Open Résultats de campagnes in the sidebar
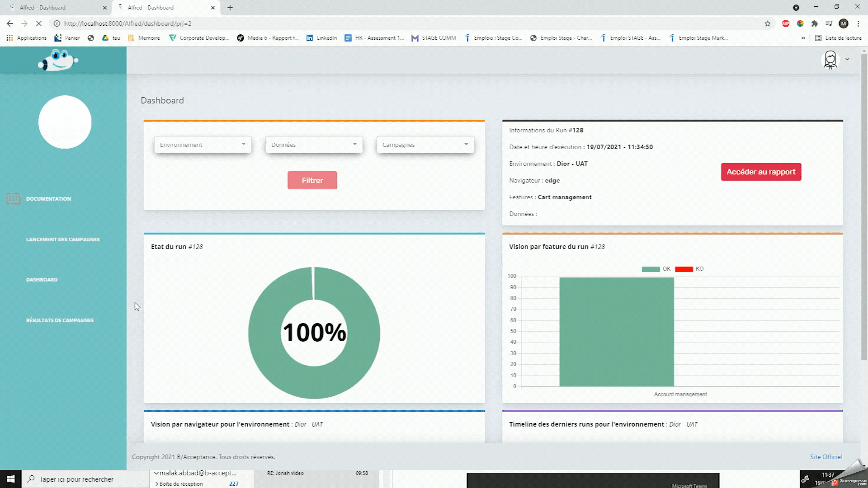868x488 pixels. point(60,320)
